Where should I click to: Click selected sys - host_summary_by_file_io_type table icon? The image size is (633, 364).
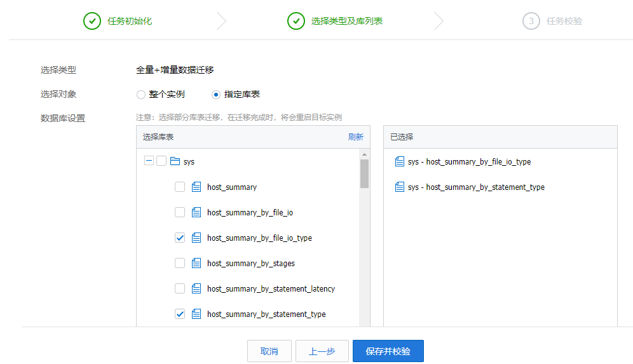tap(400, 161)
